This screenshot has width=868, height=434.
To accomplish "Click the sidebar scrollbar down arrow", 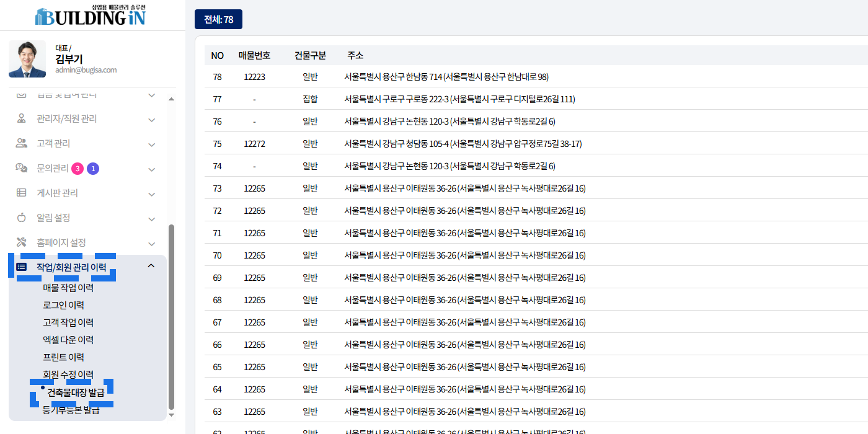I will pos(172,415).
